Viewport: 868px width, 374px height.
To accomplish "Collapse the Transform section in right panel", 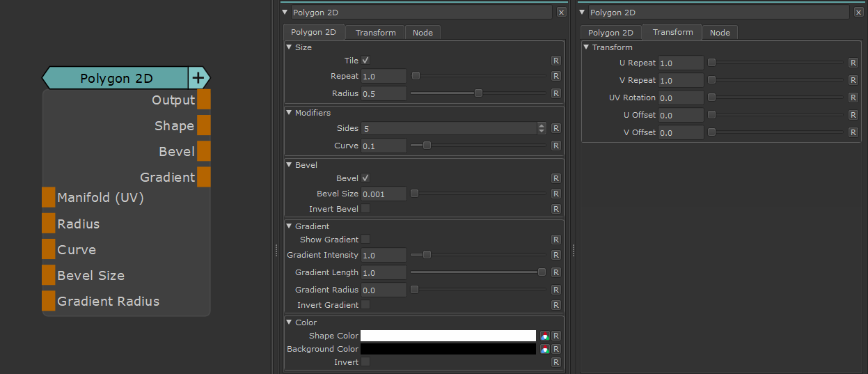I will (586, 47).
